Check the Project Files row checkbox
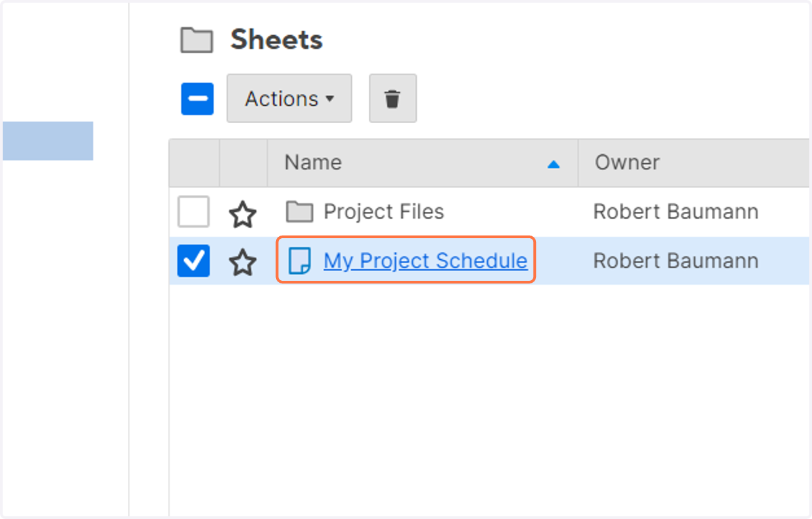Image resolution: width=812 pixels, height=519 pixels. [x=194, y=212]
